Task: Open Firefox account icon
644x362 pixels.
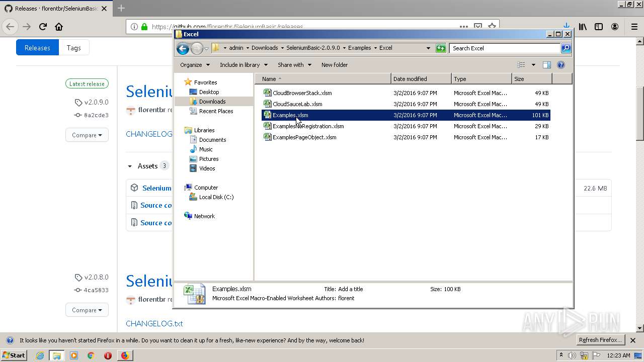Action: (615, 27)
